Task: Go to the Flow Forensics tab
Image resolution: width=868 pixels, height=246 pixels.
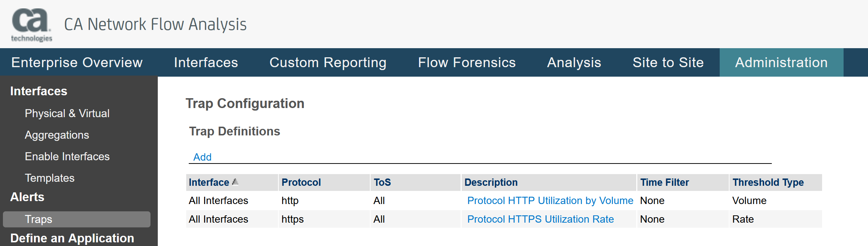Action: tap(467, 62)
